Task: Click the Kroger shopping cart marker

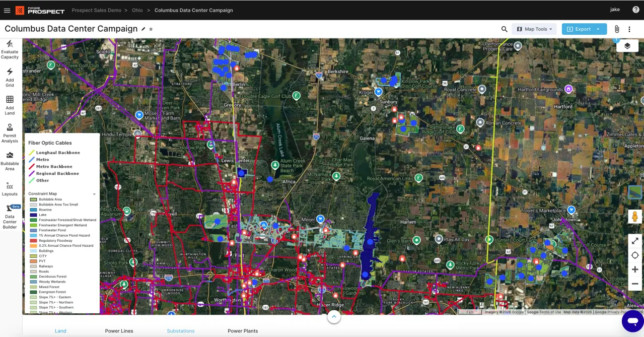Action: pos(378,92)
